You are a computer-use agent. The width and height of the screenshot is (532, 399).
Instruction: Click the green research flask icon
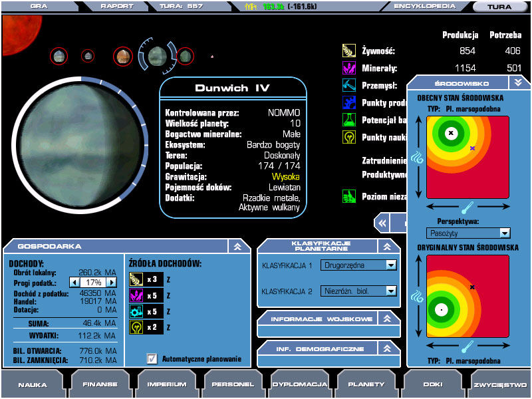coord(348,120)
